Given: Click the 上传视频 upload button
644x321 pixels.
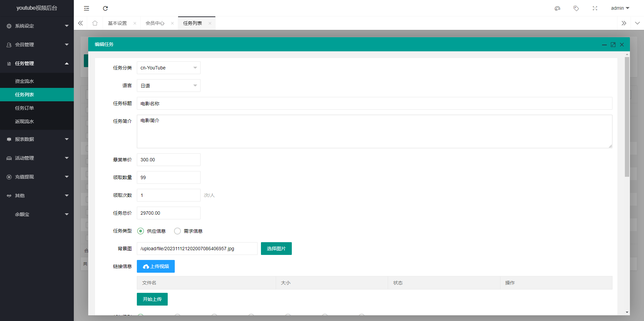Looking at the screenshot, I should [x=156, y=266].
